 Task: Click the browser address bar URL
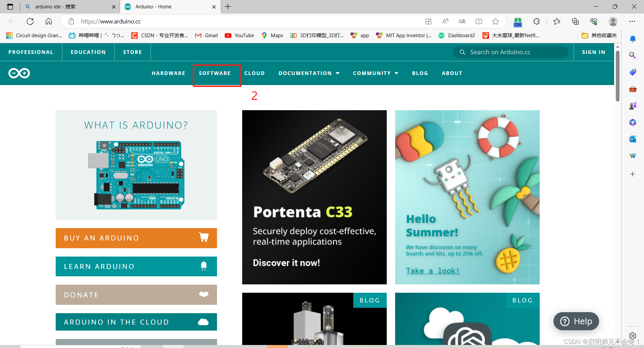[x=111, y=21]
